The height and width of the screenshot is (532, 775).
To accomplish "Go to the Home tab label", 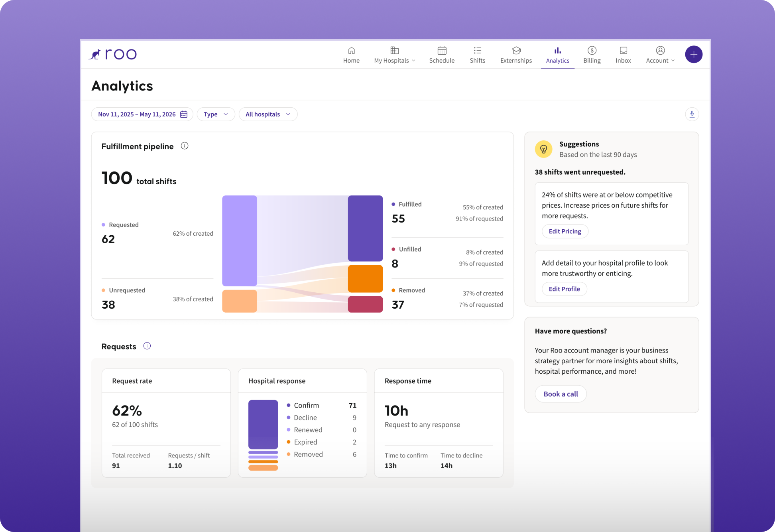I will click(x=351, y=61).
